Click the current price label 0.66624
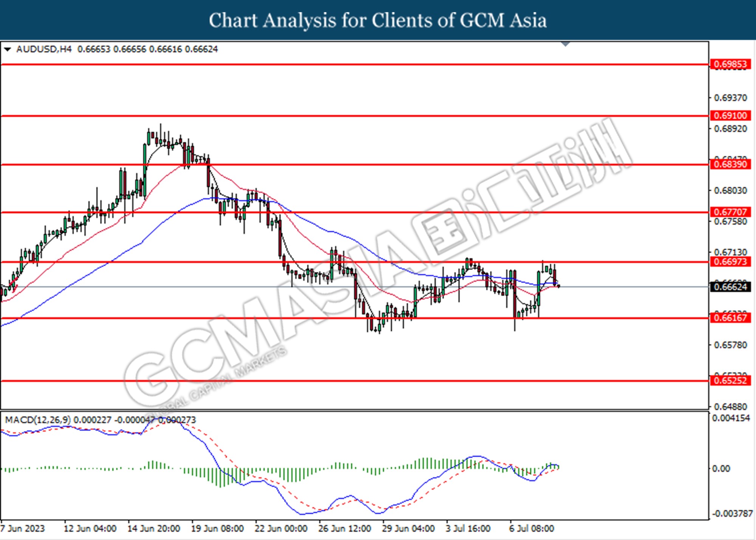Viewport: 756px width, 540px height. click(730, 287)
